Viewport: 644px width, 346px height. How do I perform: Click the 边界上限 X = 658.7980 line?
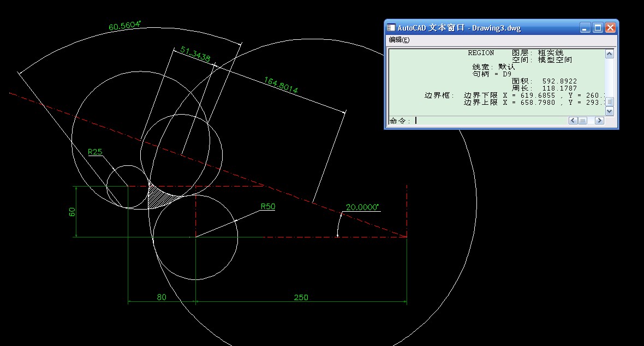[534, 102]
